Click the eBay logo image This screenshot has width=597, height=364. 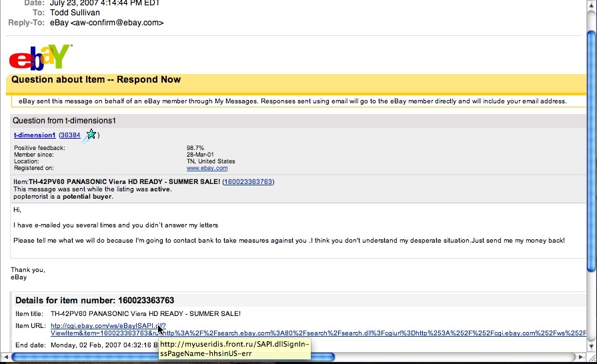tap(40, 57)
